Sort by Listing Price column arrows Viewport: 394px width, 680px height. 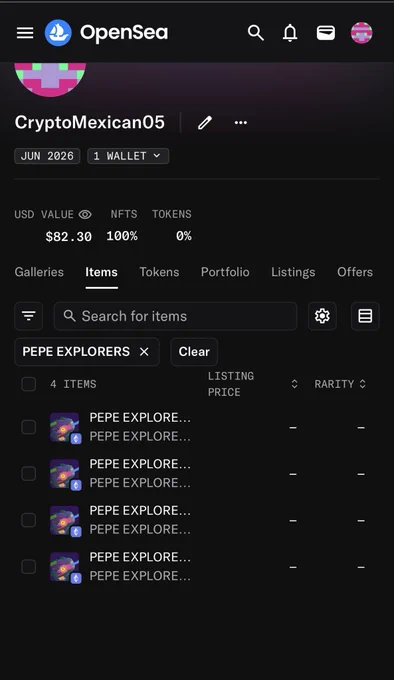point(294,384)
